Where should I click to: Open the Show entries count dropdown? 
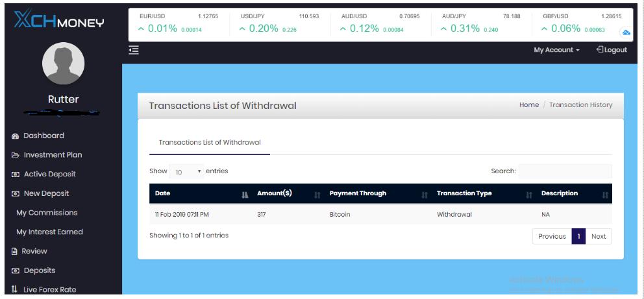tap(186, 171)
